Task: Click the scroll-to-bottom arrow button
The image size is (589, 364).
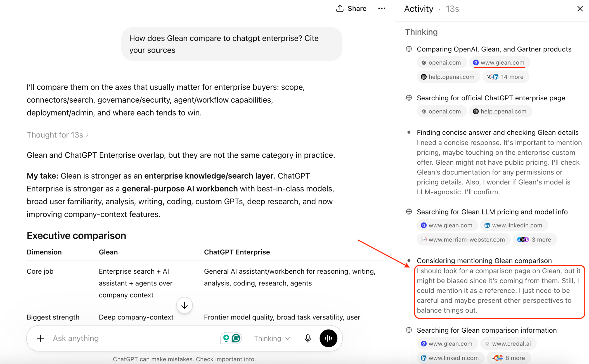Action: [184, 305]
